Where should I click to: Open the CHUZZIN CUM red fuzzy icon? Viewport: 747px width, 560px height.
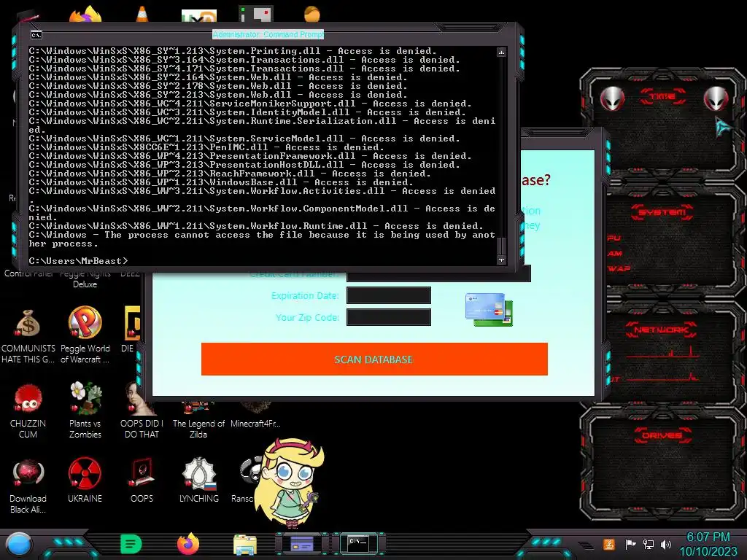[28, 399]
